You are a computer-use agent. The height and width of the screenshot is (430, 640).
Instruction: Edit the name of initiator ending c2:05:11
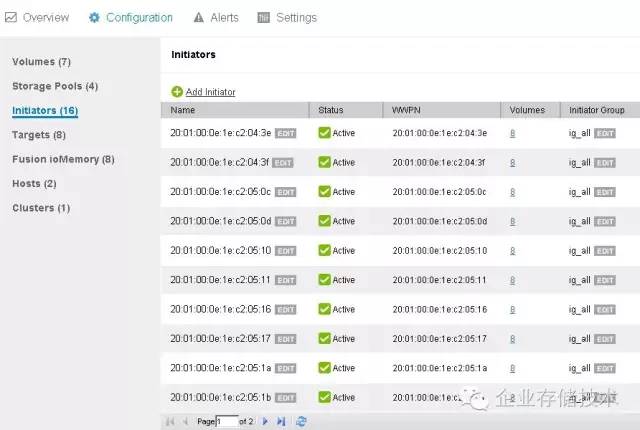coord(285,280)
